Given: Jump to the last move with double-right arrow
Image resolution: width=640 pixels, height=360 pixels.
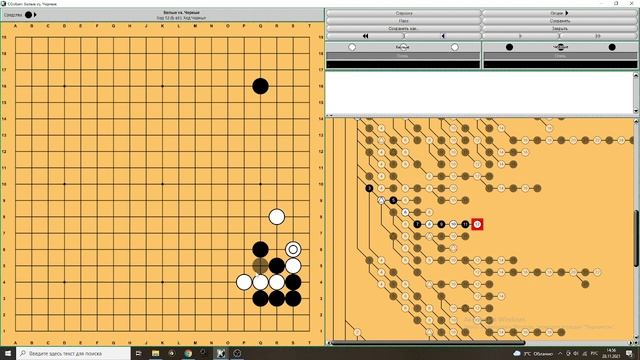Looking at the screenshot, I should pos(598,36).
